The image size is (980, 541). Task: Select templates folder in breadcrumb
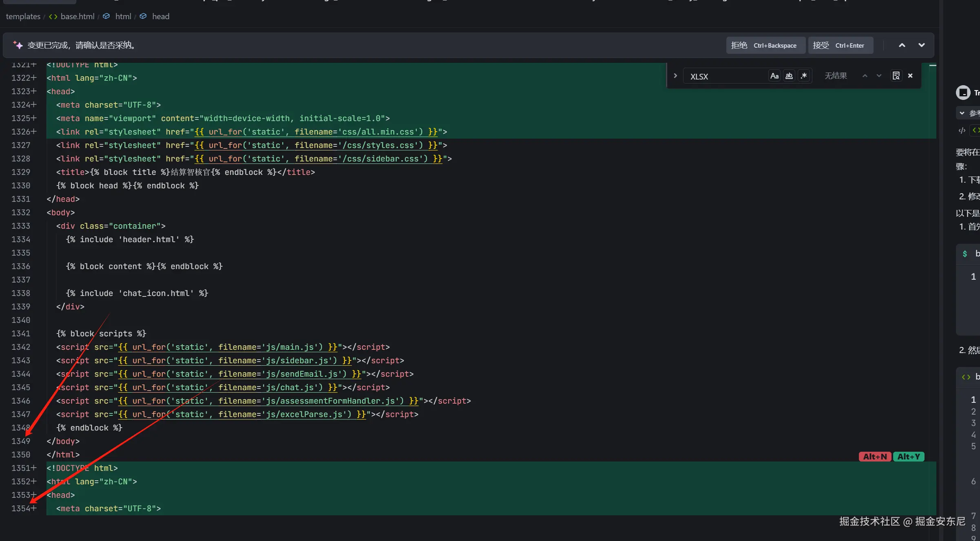pyautogui.click(x=23, y=16)
